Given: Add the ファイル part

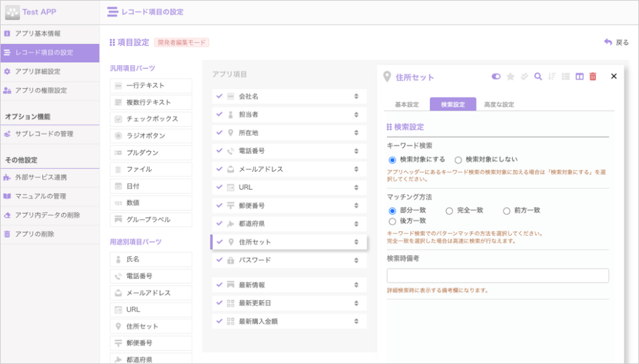Looking at the screenshot, I should tap(151, 169).
